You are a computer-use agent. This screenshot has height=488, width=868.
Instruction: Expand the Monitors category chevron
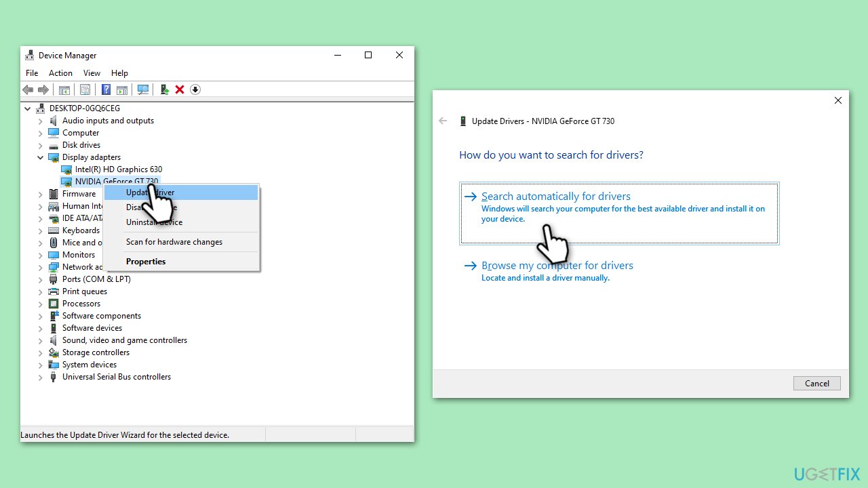[41, 255]
